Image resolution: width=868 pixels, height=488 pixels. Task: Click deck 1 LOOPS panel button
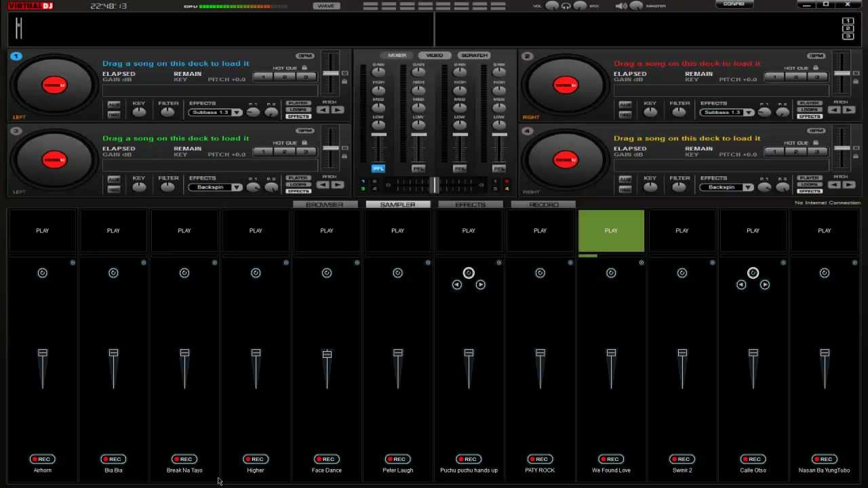pos(298,110)
